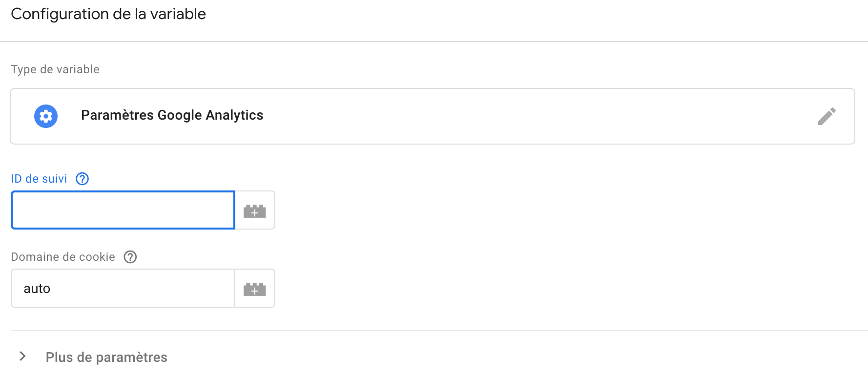This screenshot has width=868, height=378.
Task: Open the help icon beside Domaine de cookie
Action: tap(130, 257)
